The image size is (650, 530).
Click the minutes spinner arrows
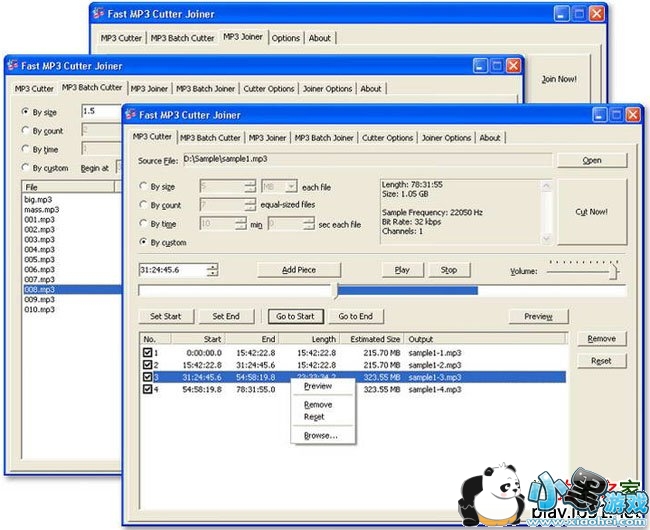coord(241,224)
